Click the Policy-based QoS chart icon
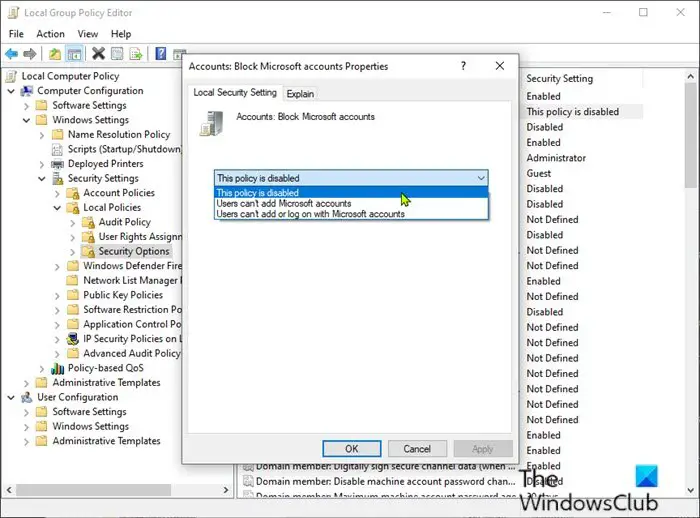This screenshot has width=700, height=518. 57,368
